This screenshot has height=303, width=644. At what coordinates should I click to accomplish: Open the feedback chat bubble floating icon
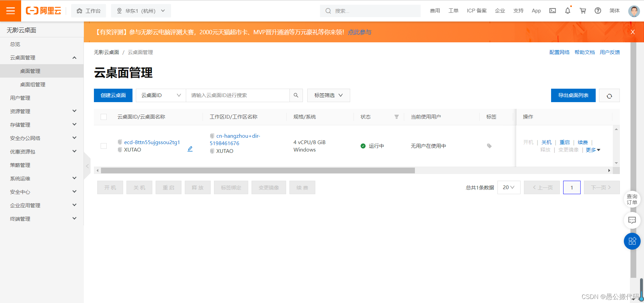pos(632,220)
